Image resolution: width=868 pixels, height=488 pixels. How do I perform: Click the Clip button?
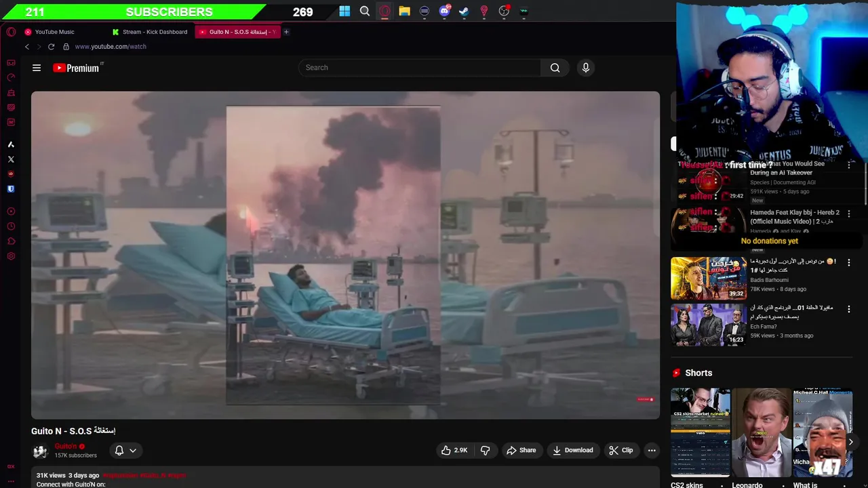coord(620,450)
